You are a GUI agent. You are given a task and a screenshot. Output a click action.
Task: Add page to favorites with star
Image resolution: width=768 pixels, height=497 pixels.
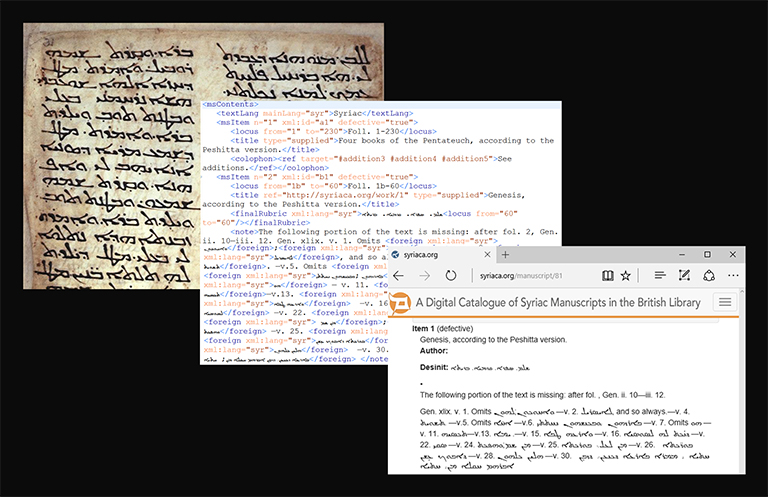626,275
